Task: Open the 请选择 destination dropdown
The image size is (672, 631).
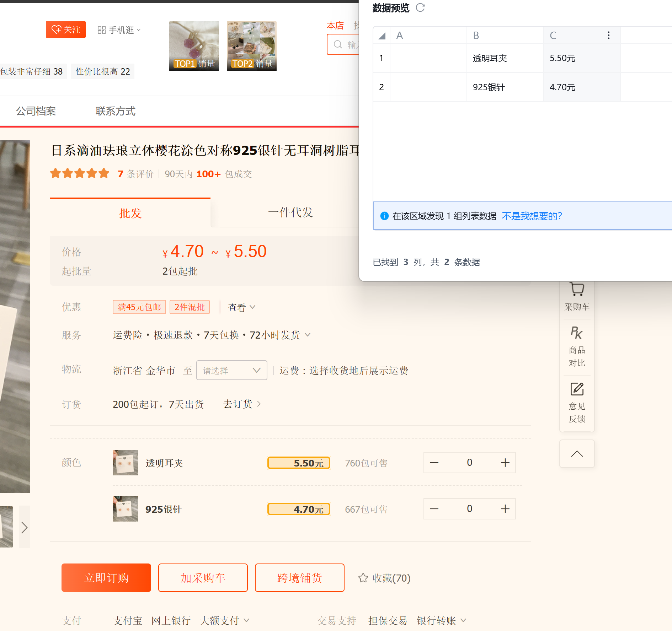Action: (231, 371)
